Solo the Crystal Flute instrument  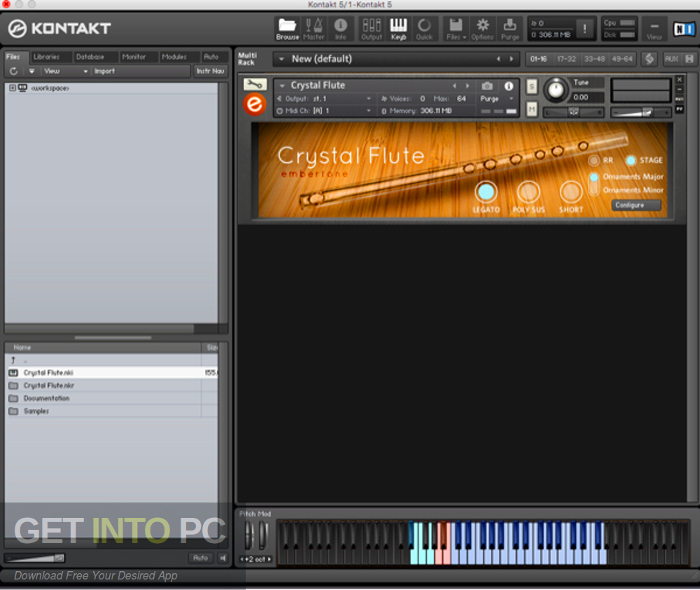(531, 86)
